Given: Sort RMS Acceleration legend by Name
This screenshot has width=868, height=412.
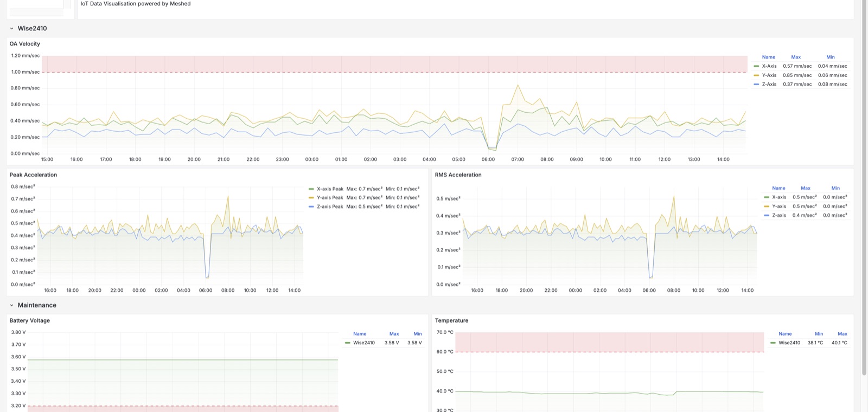Looking at the screenshot, I should 778,189.
